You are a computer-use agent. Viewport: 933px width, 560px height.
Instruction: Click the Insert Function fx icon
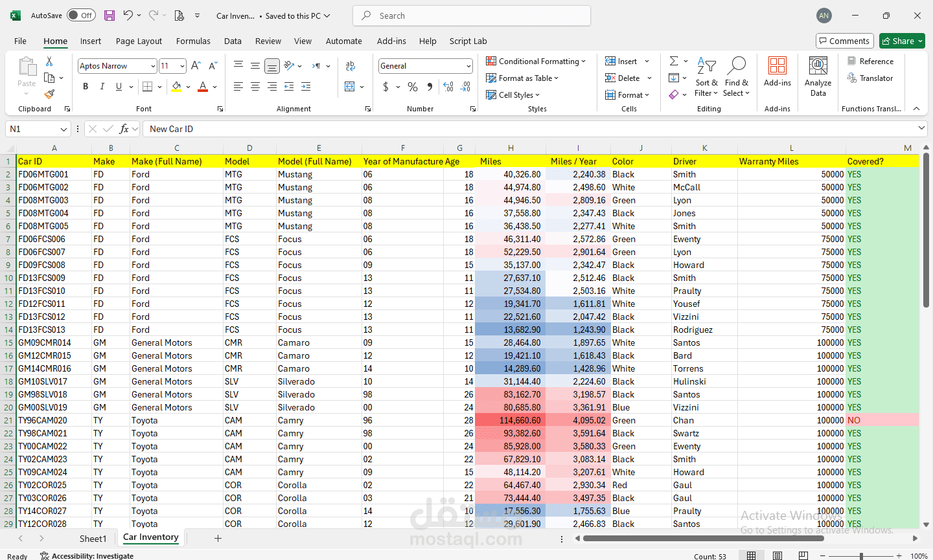coord(124,129)
